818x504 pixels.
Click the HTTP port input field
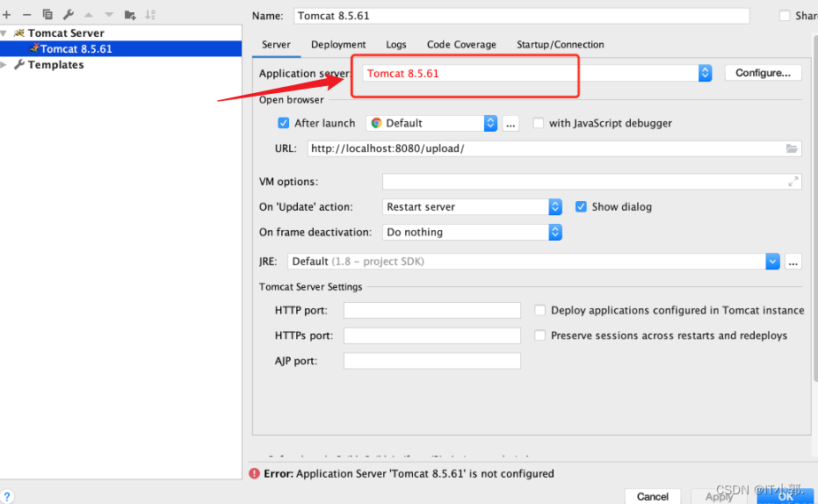432,310
